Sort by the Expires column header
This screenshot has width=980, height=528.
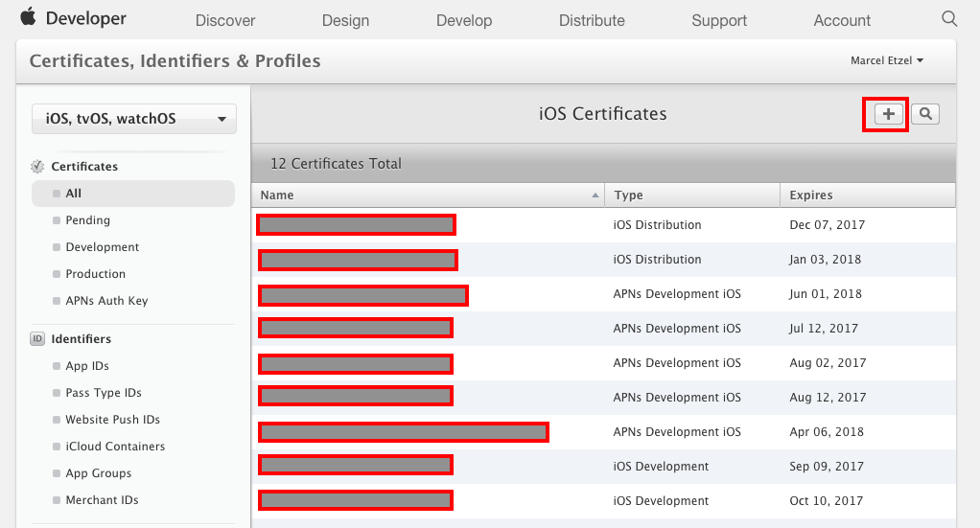coord(868,195)
